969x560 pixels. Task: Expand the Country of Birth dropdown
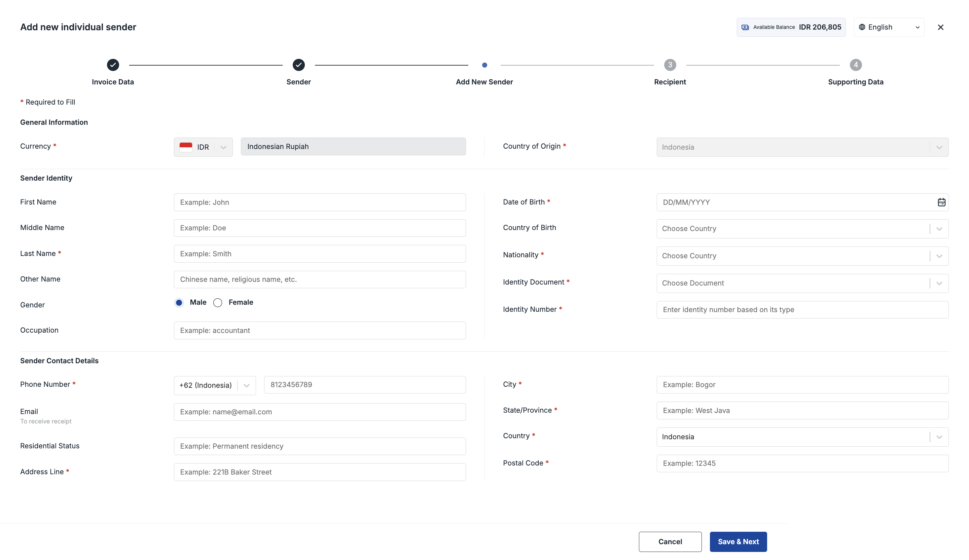(802, 229)
